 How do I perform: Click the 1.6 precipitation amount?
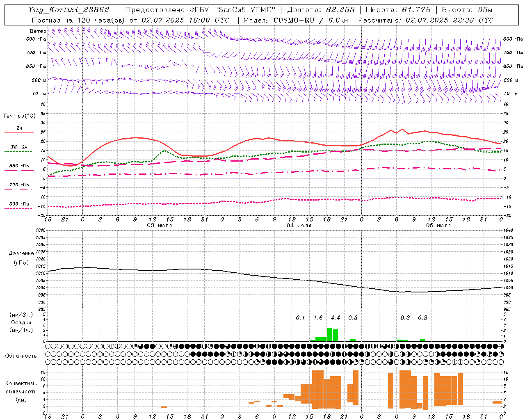point(318,318)
